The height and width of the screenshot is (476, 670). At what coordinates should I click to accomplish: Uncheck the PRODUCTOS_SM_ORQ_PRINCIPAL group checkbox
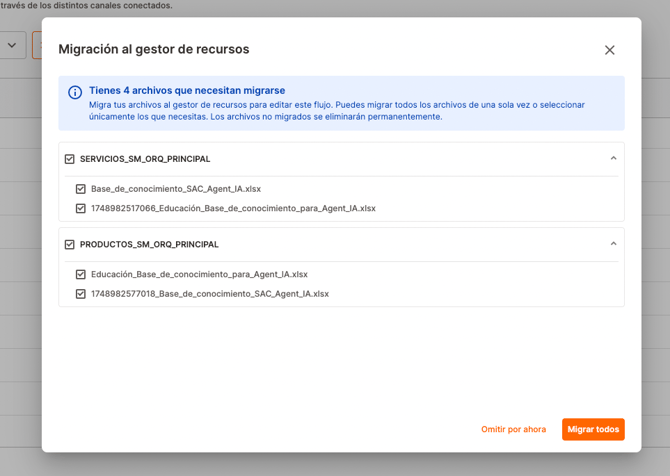tap(70, 244)
